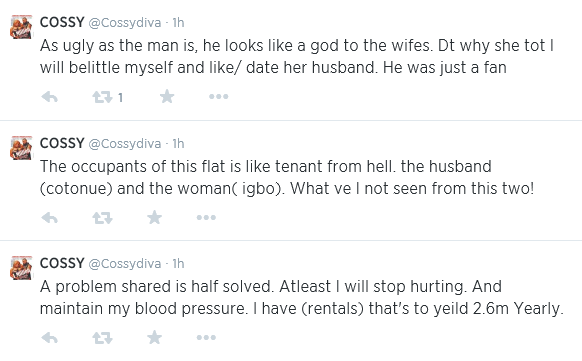Open COSSY avatar on the second tweet

point(21,148)
